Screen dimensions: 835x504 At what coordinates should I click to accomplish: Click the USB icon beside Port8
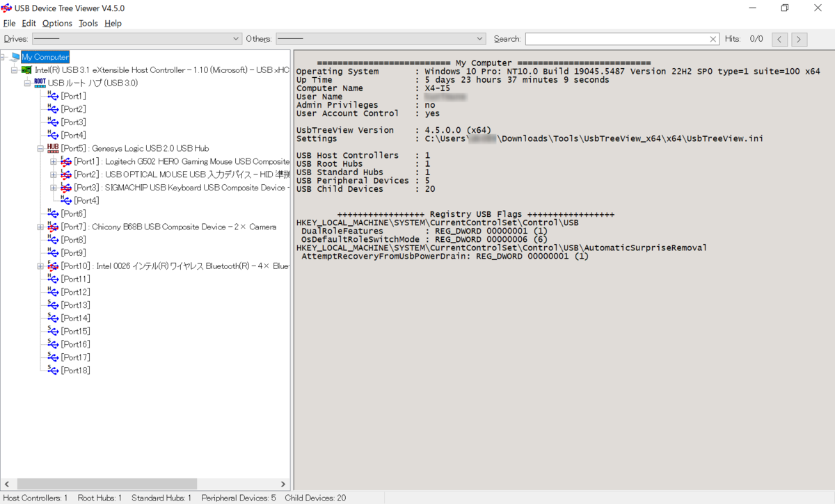tap(53, 240)
